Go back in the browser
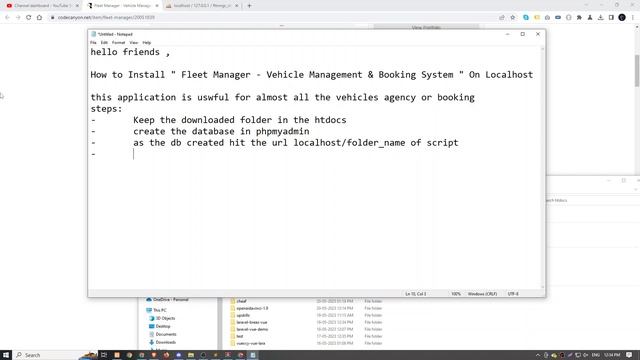The width and height of the screenshot is (640, 360). pos(7,18)
